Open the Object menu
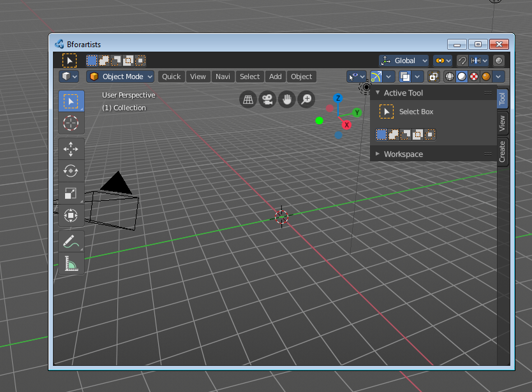The width and height of the screenshot is (532, 392). [301, 76]
